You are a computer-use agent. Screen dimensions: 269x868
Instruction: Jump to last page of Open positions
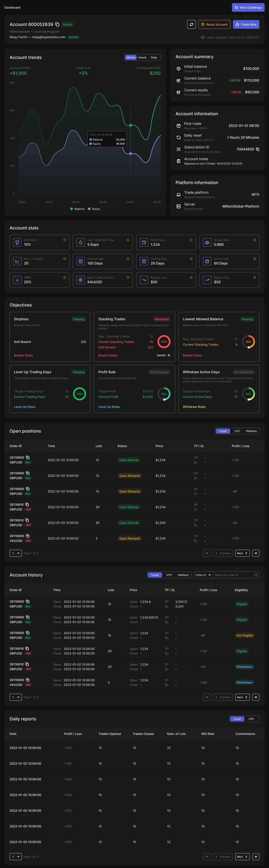coord(256,553)
